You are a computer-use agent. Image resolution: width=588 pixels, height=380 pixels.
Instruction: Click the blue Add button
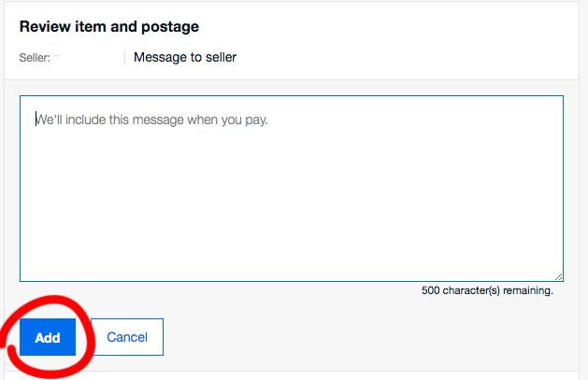48,337
